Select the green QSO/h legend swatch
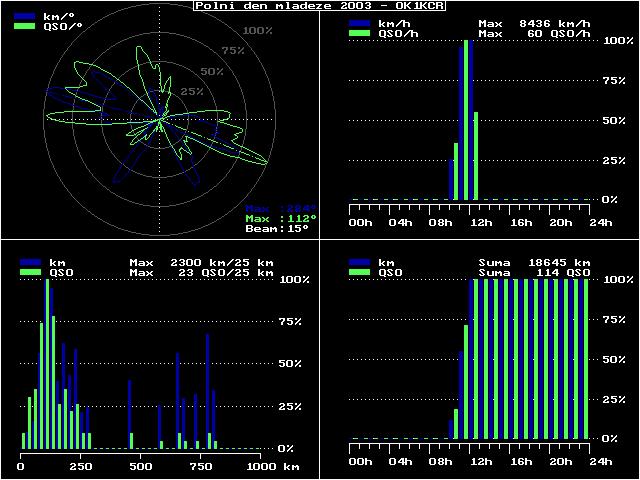 point(359,33)
